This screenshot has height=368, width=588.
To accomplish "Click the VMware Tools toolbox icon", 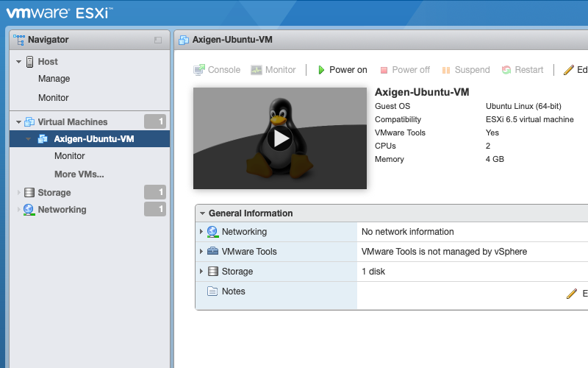I will (212, 251).
